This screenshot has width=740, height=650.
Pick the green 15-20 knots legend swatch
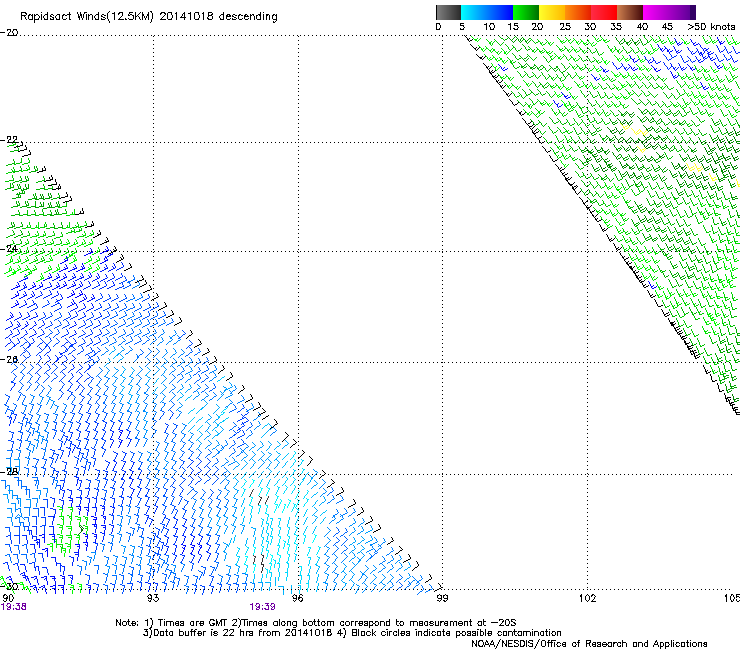click(526, 12)
